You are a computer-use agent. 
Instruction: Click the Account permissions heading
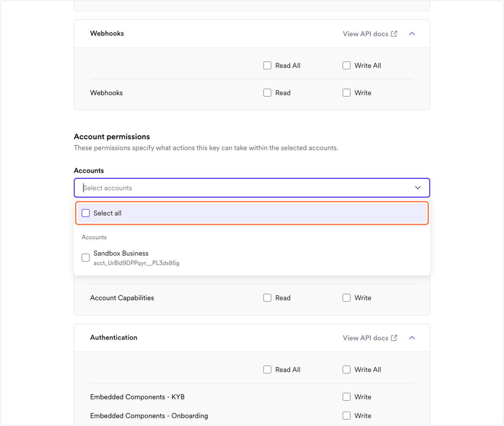pyautogui.click(x=112, y=137)
